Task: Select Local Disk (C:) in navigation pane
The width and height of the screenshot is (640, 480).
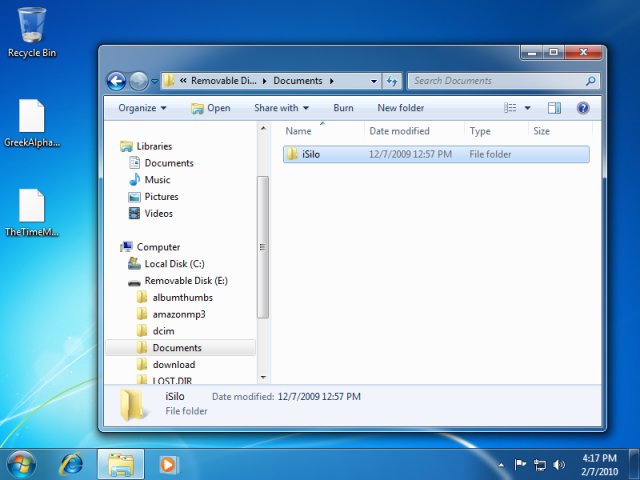Action: (x=174, y=264)
